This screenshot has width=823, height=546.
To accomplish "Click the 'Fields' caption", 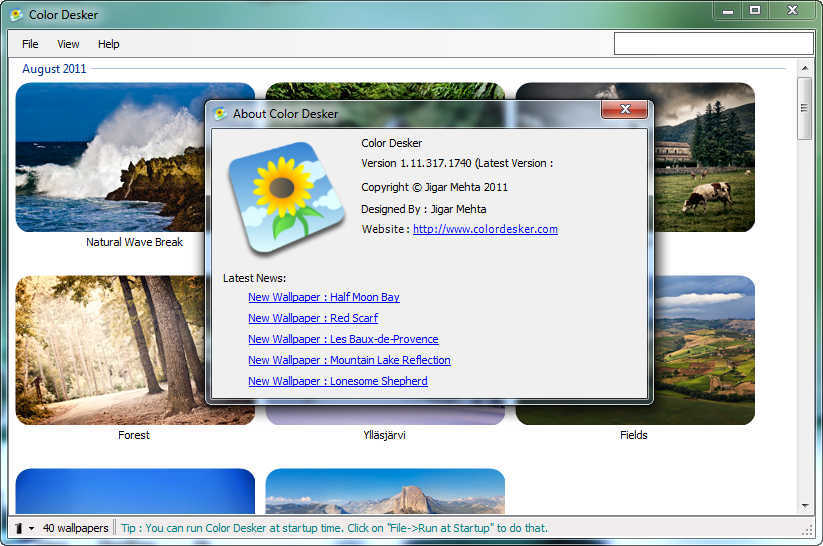I will click(634, 435).
